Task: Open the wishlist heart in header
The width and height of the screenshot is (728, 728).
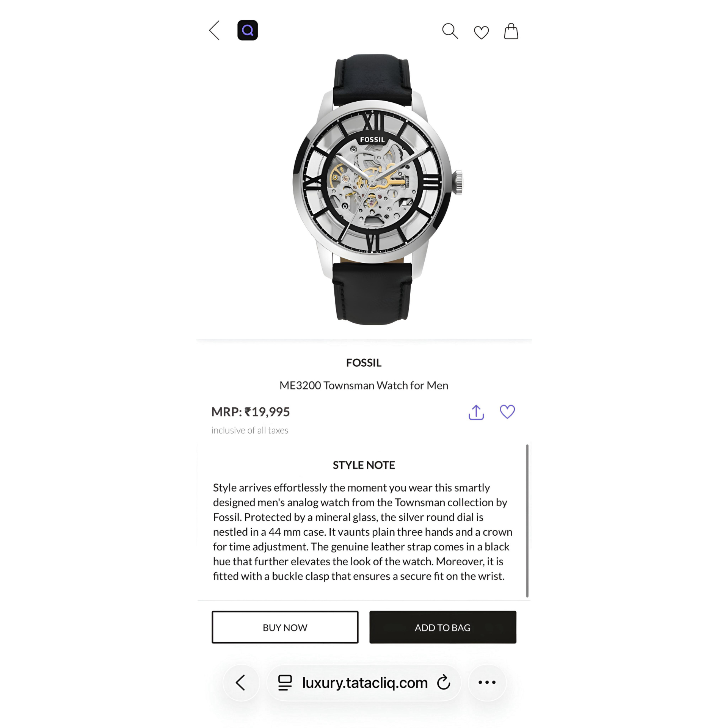Action: (481, 32)
